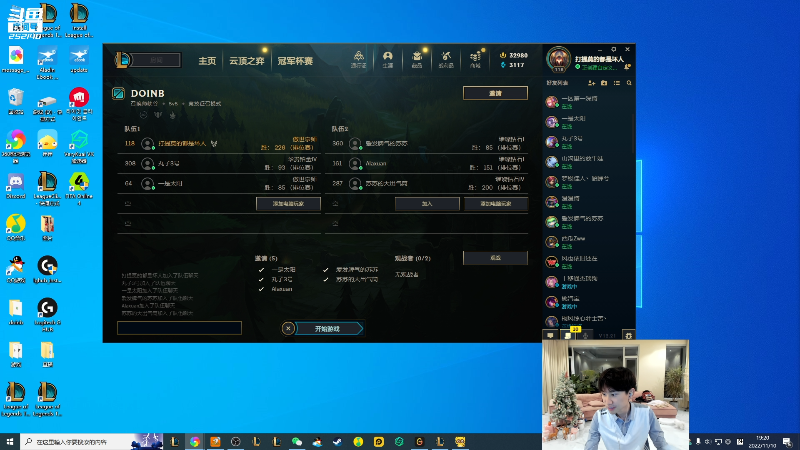This screenshot has height=450, width=800.
Task: Open the 战利品 loot icon
Action: click(446, 59)
